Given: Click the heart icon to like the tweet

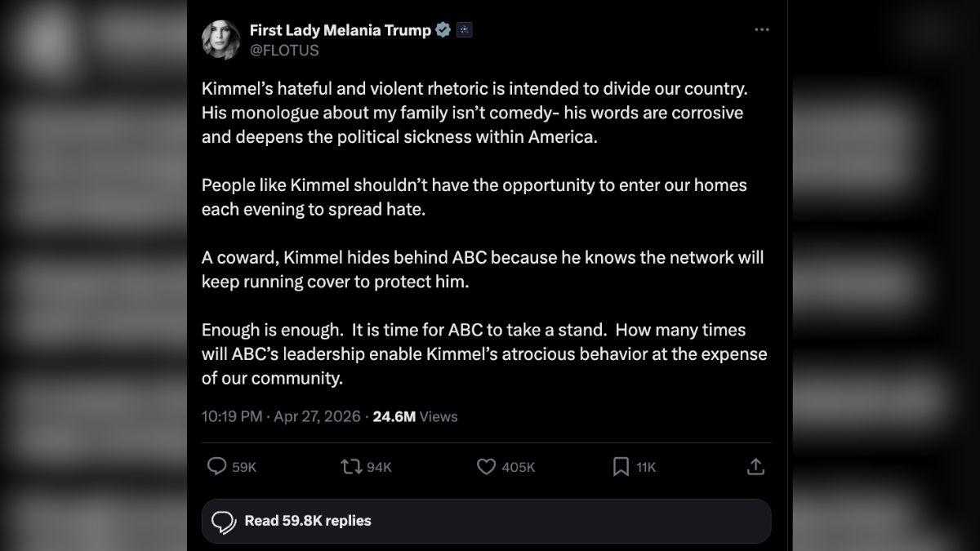Looking at the screenshot, I should click(x=487, y=466).
